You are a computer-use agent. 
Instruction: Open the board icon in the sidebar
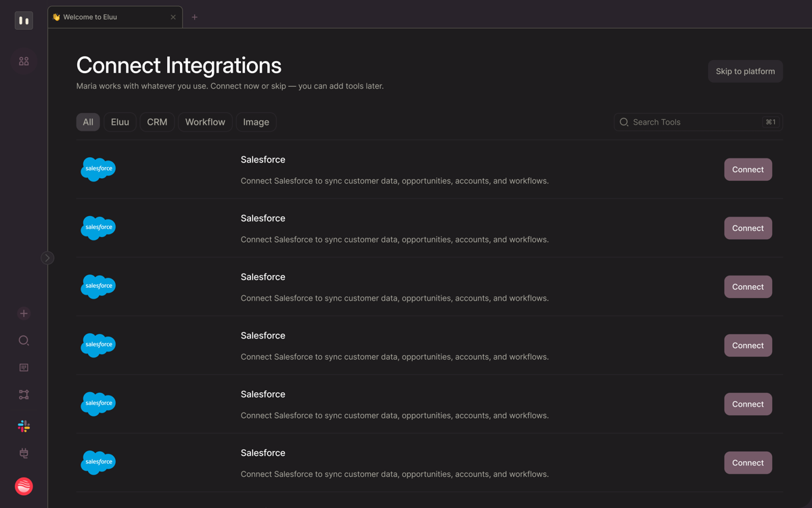24,368
